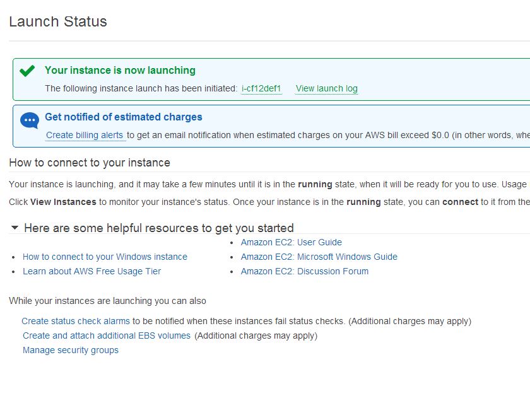Open Learn about AWS Free Usage Tier
The height and width of the screenshot is (420, 530).
pos(91,271)
